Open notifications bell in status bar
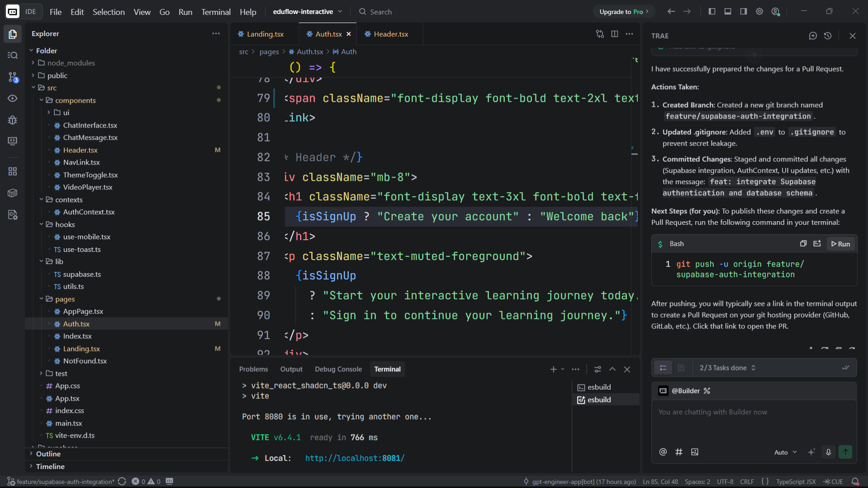This screenshot has height=488, width=868. click(x=855, y=482)
